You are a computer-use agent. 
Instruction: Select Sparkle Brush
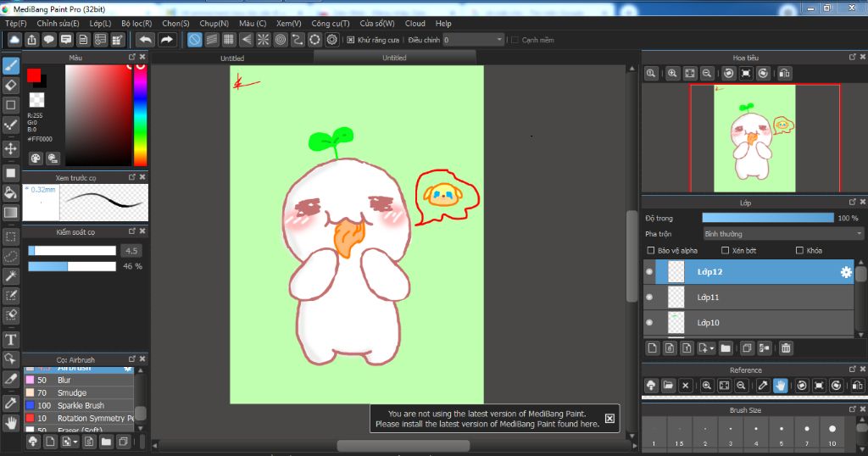click(79, 406)
